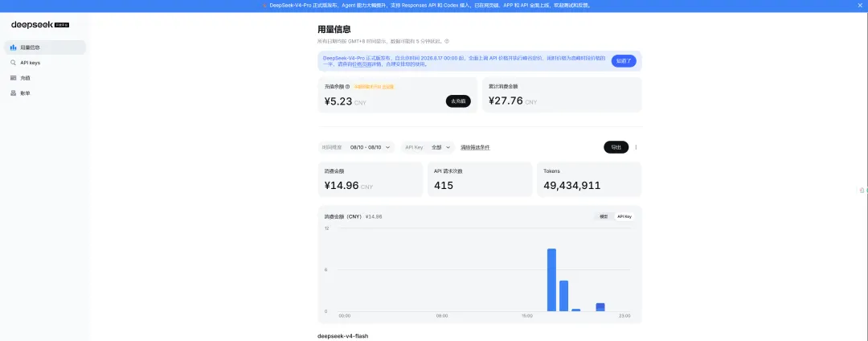The image size is (868, 341).
Task: Click the info icon next to 充值余额
Action: pos(348,86)
